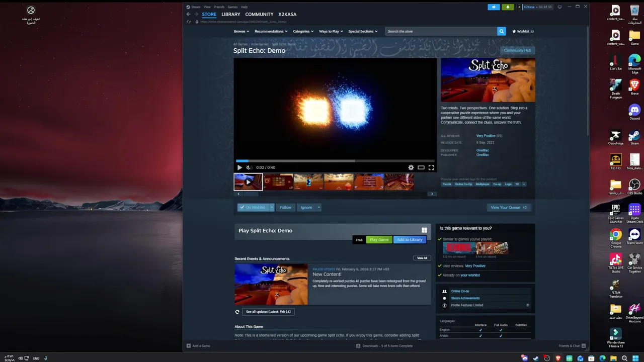Open Epic Games Launcher desktop shortcut

616,213
